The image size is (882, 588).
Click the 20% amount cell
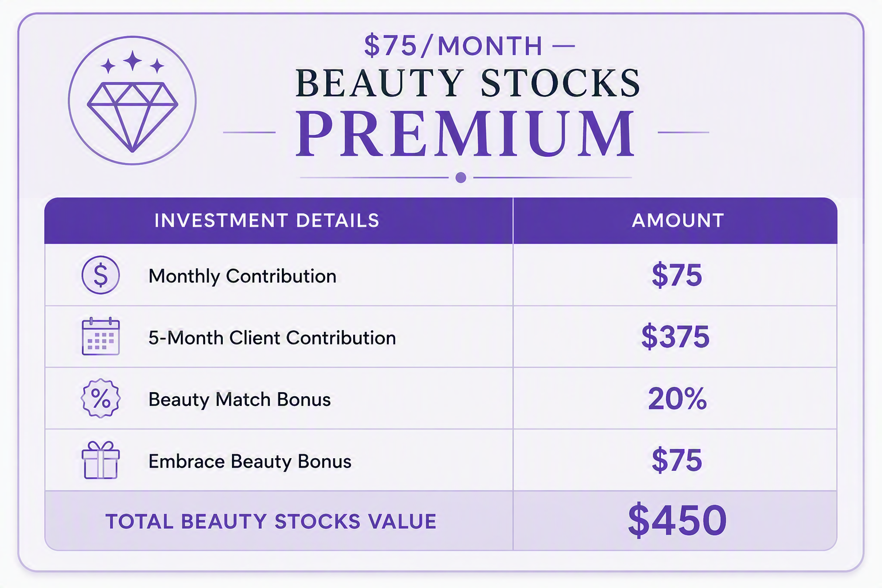[677, 398]
